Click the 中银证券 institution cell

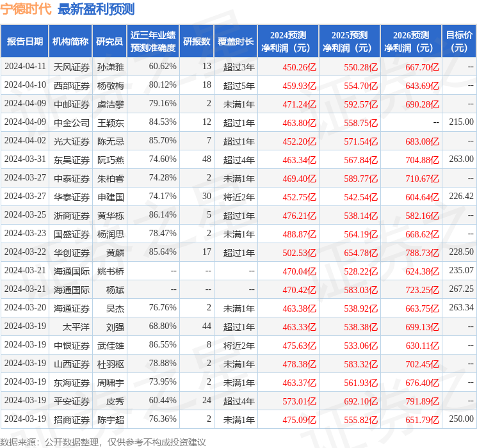72,345
